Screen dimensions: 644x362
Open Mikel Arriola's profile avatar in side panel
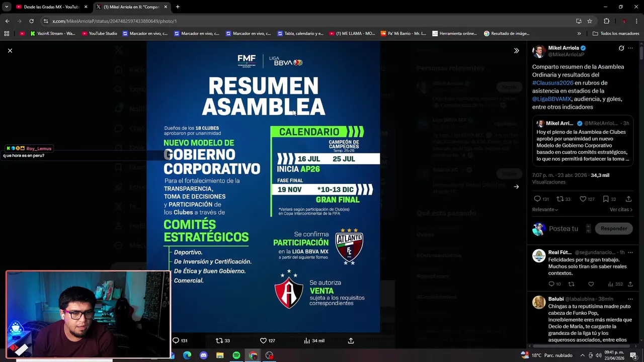[x=539, y=51]
